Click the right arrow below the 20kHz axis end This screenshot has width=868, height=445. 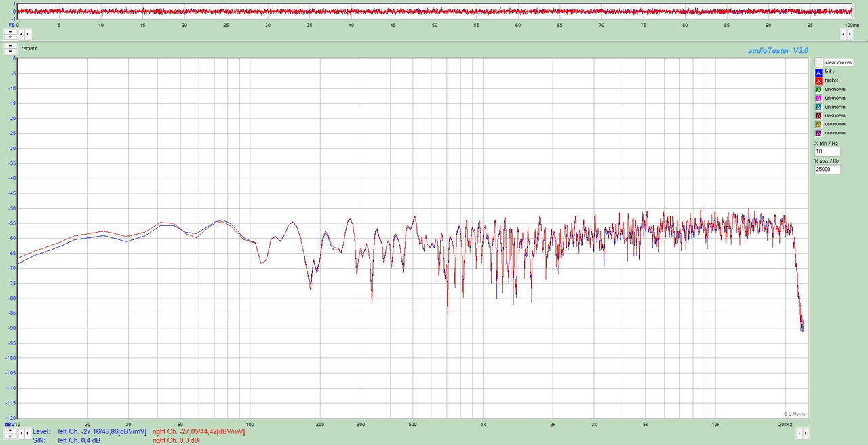806,433
